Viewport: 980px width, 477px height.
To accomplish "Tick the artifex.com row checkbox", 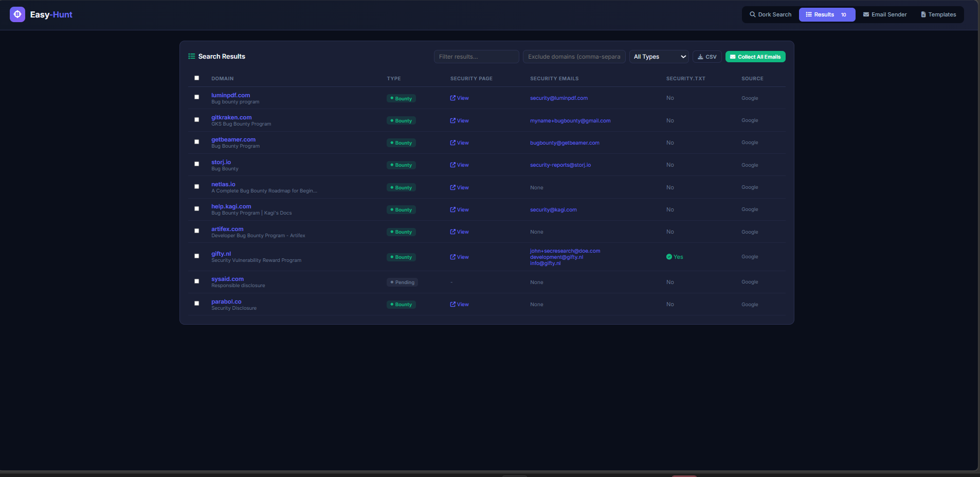I will point(196,231).
